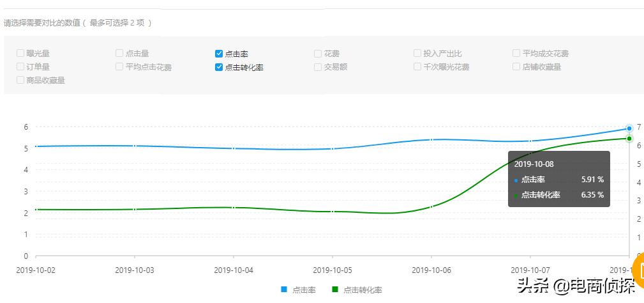This screenshot has width=644, height=303.
Task: Select the 投入产出比 checkbox
Action: (x=417, y=54)
